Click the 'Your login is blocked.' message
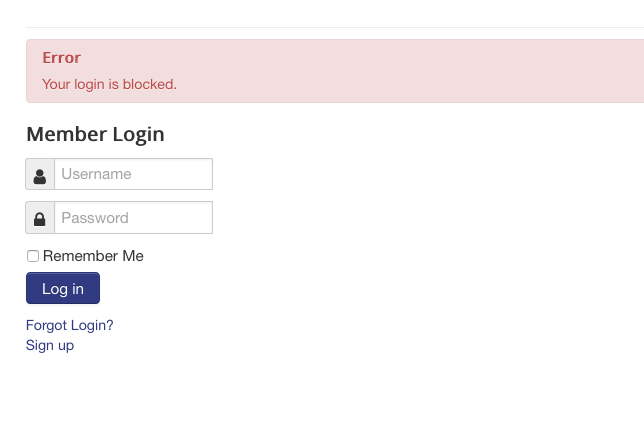Viewport: 644px width, 448px height. 109,84
